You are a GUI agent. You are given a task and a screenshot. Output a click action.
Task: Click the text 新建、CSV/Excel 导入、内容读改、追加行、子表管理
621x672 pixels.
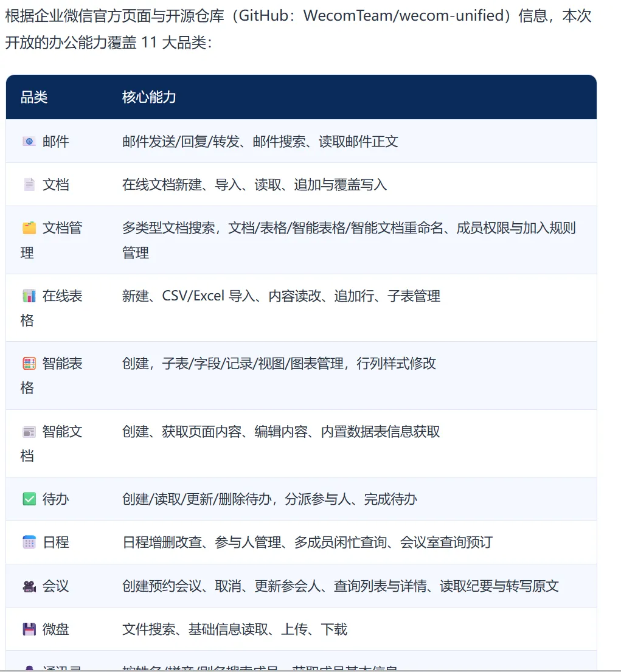(x=281, y=296)
